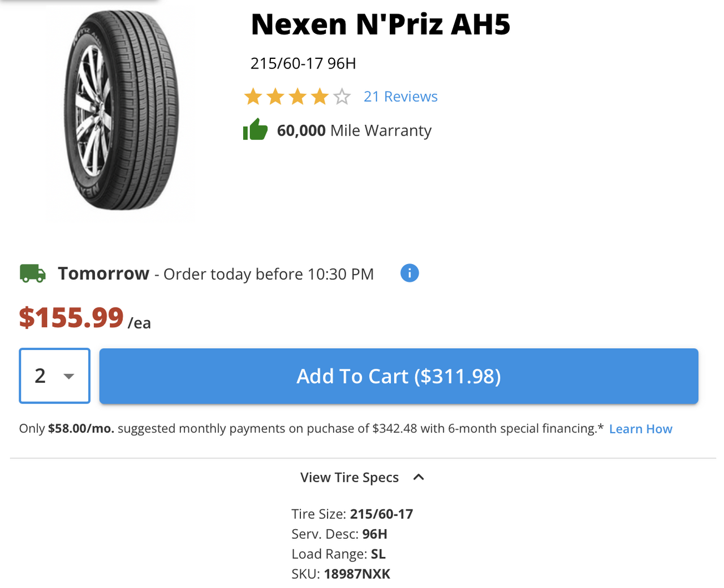This screenshot has height=588, width=724.
Task: Click the empty fifth rating star
Action: 342,97
